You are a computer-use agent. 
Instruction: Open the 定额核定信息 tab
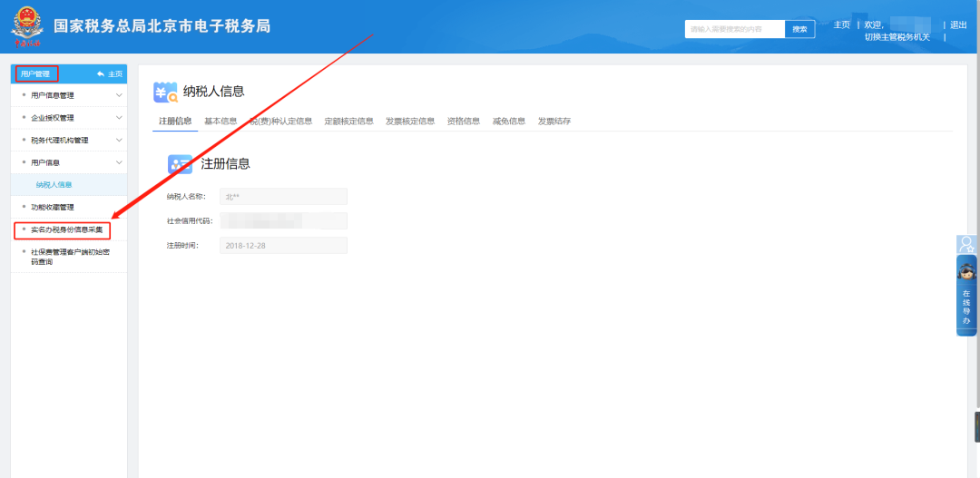(x=348, y=121)
